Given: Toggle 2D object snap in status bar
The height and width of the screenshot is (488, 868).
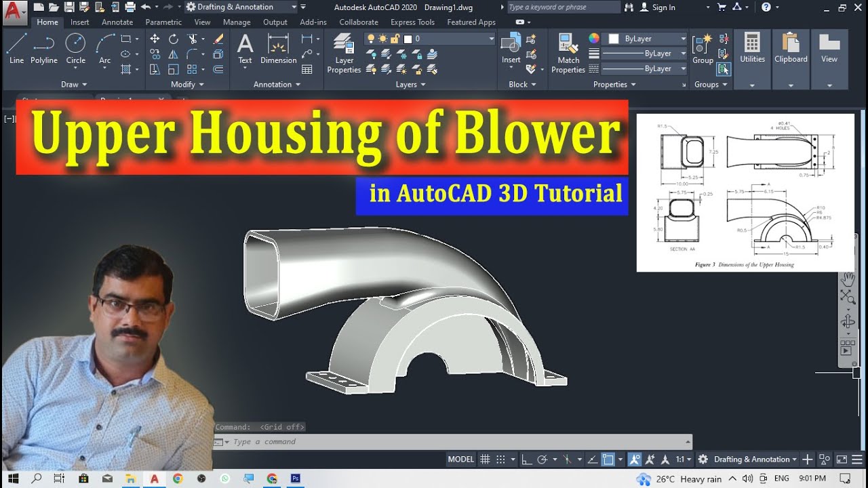Looking at the screenshot, I should point(608,460).
